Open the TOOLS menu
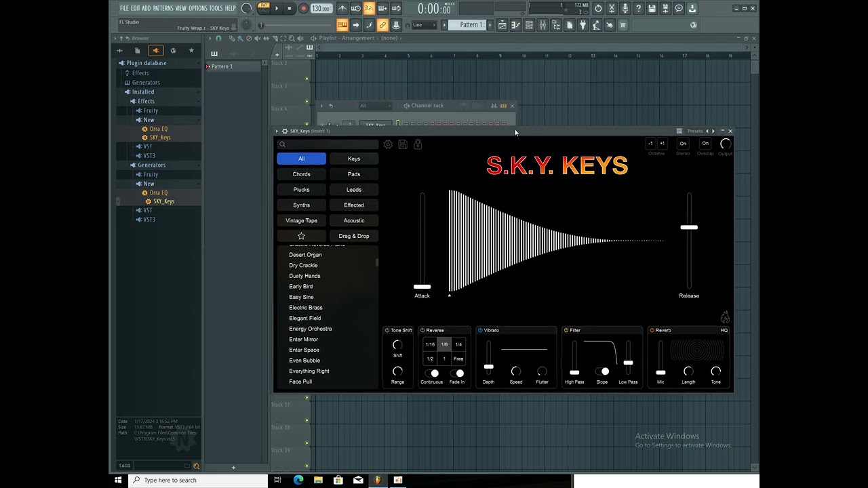The width and height of the screenshot is (868, 488). click(x=216, y=8)
